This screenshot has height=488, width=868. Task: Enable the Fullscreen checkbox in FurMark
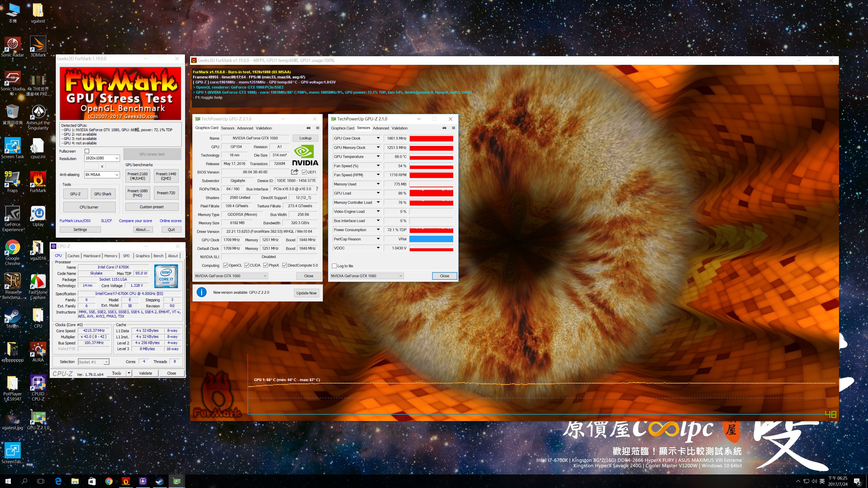(x=87, y=151)
